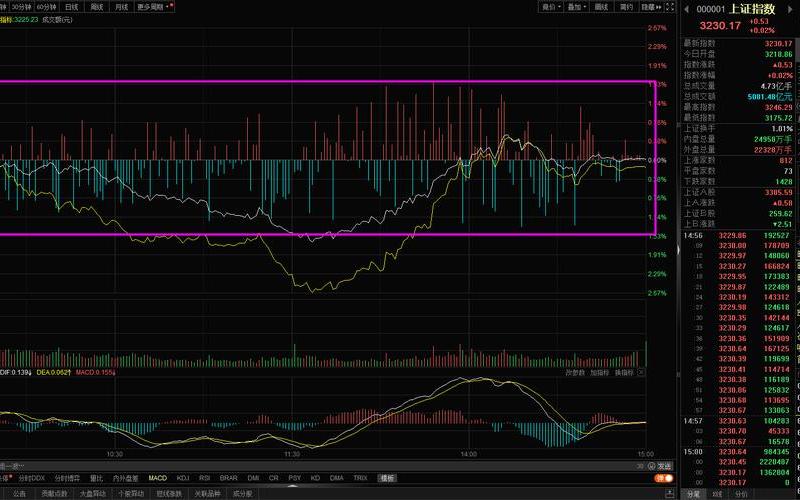Switch to the RSI indicator
The width and height of the screenshot is (800, 500).
tap(205, 478)
